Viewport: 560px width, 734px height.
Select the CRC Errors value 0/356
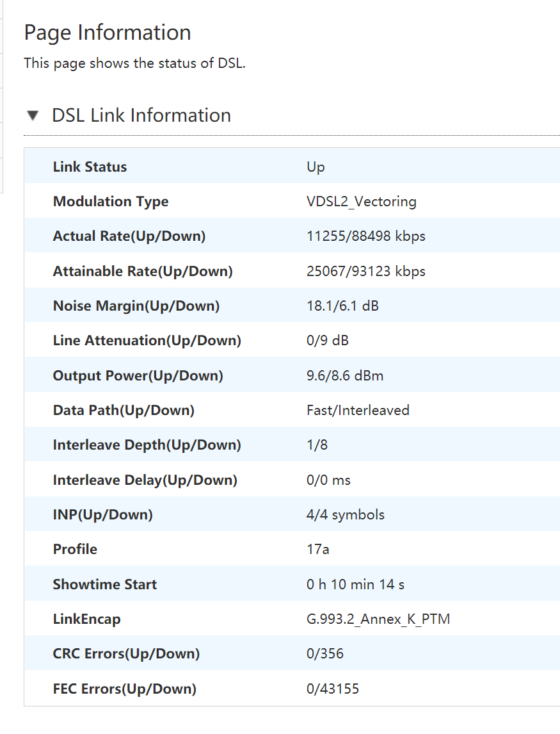point(324,653)
